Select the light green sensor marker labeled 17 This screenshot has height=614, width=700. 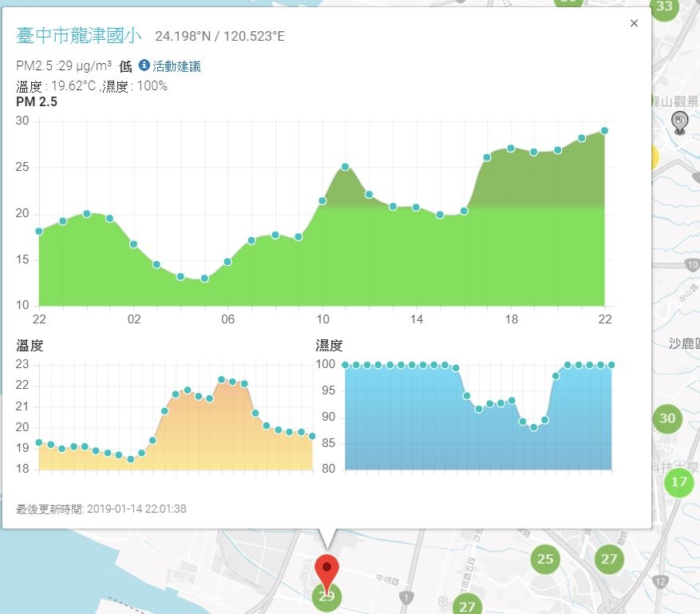tap(679, 481)
